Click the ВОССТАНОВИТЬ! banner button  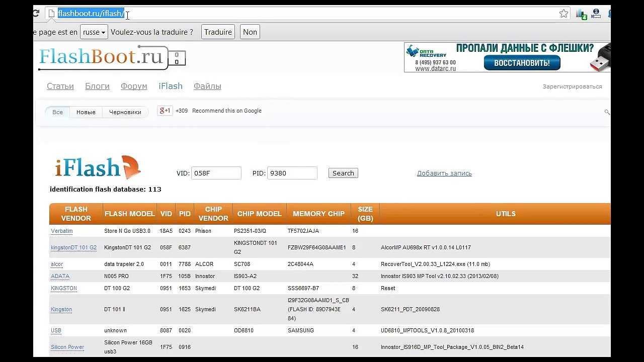[522, 63]
